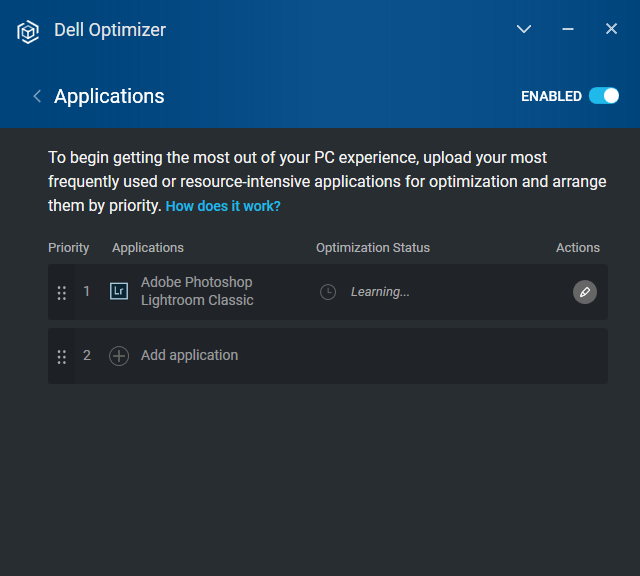Go back using the arrow beside Applications

[37, 96]
